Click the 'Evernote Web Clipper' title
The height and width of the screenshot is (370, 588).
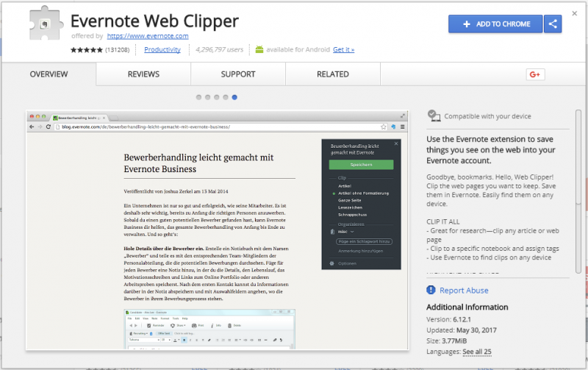[154, 21]
